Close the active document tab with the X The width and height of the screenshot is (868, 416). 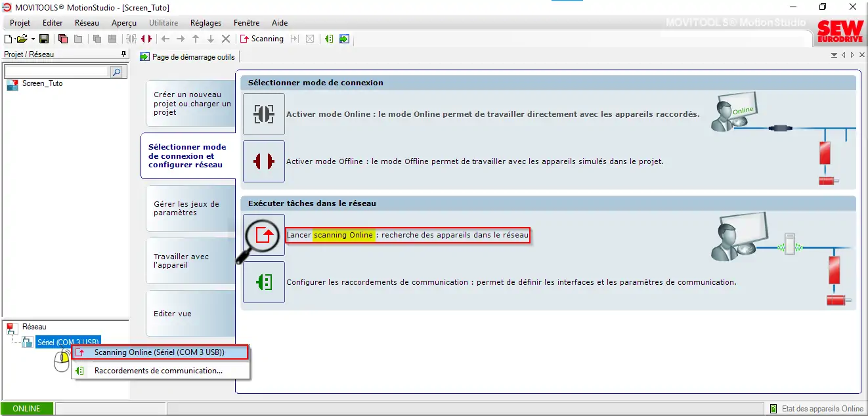[861, 55]
